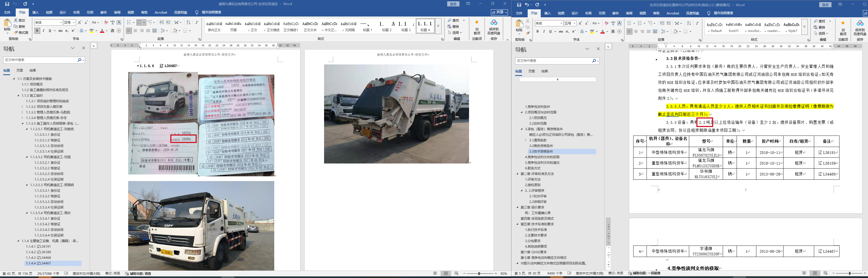Toggle italic formatting in the right window
The height and width of the screenshot is (278, 868).
coord(544,32)
